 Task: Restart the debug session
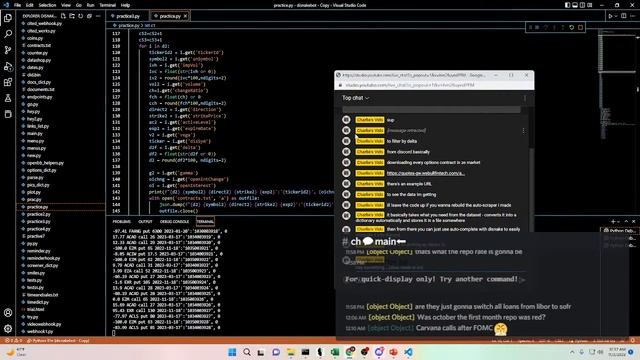coord(571,27)
